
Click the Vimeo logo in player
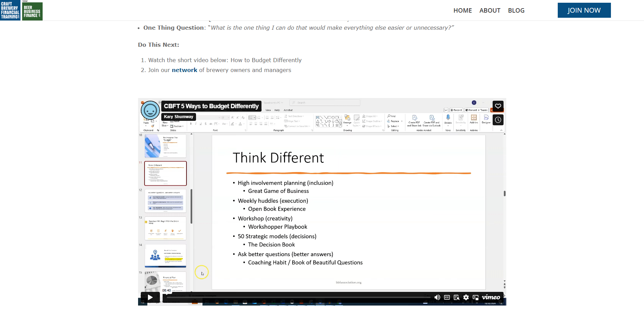coord(491,297)
